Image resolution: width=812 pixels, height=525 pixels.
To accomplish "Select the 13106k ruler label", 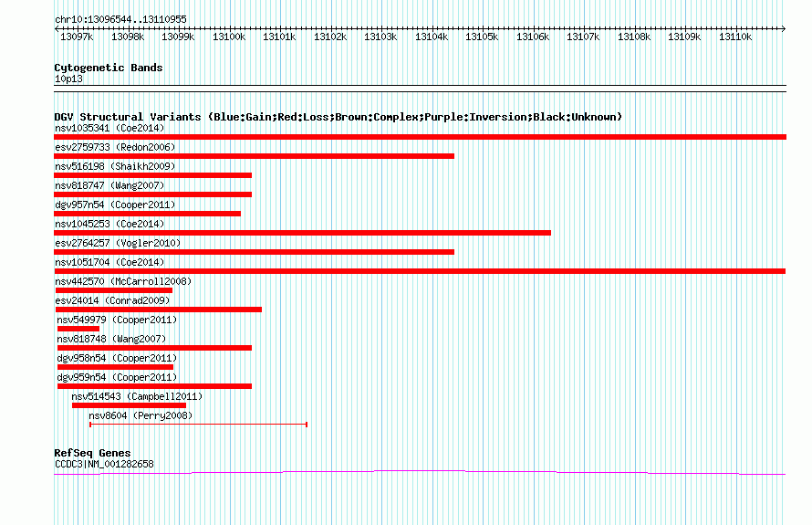I will coord(532,37).
